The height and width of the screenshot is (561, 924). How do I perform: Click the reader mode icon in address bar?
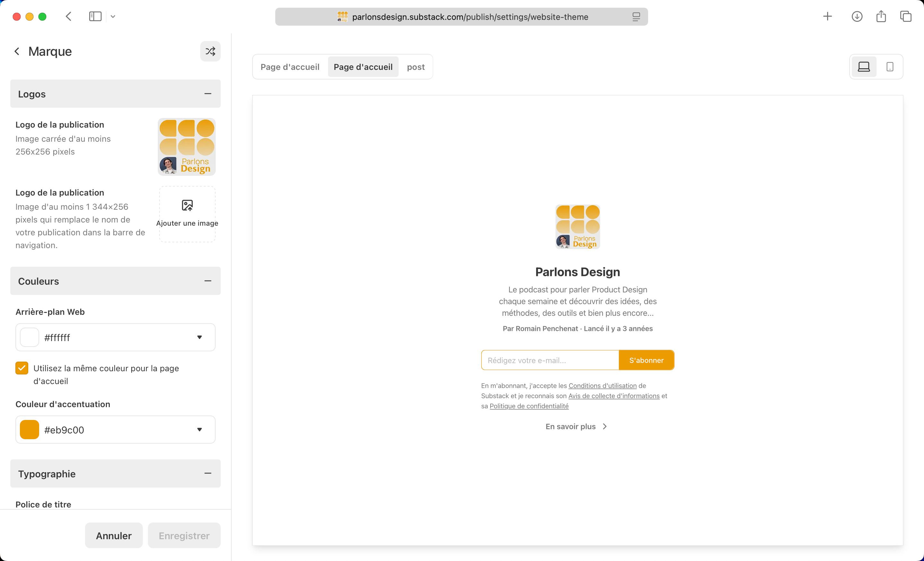636,17
